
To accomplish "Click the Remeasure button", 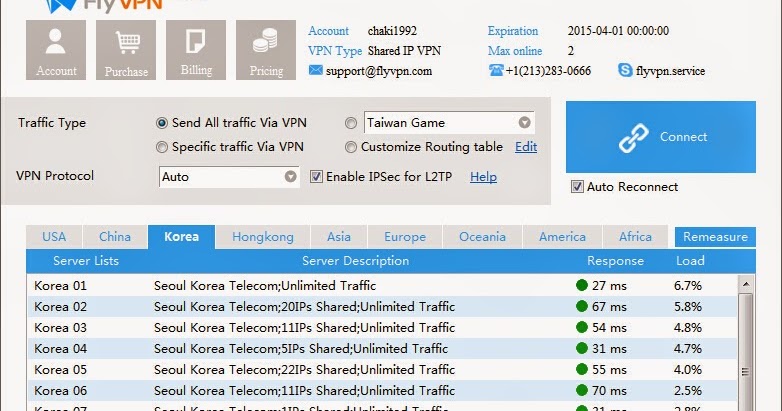I will (x=715, y=237).
